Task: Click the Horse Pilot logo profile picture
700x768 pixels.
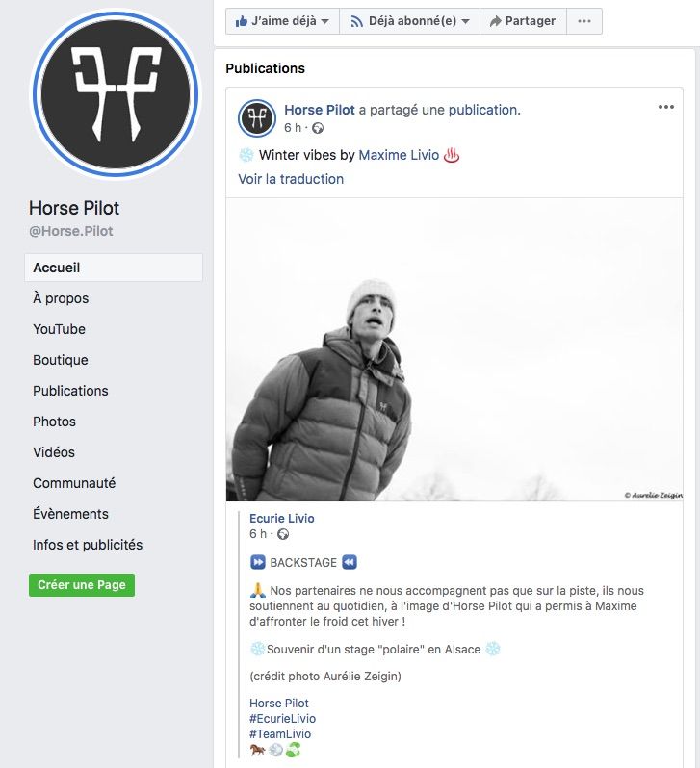Action: 116,94
